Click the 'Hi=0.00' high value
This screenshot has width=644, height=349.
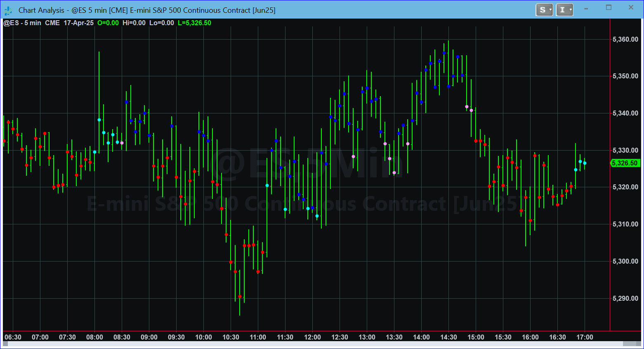[x=134, y=23]
